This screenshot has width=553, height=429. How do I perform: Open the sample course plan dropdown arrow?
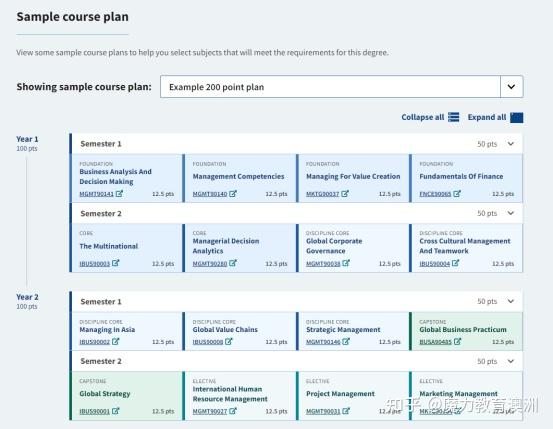pyautogui.click(x=511, y=86)
